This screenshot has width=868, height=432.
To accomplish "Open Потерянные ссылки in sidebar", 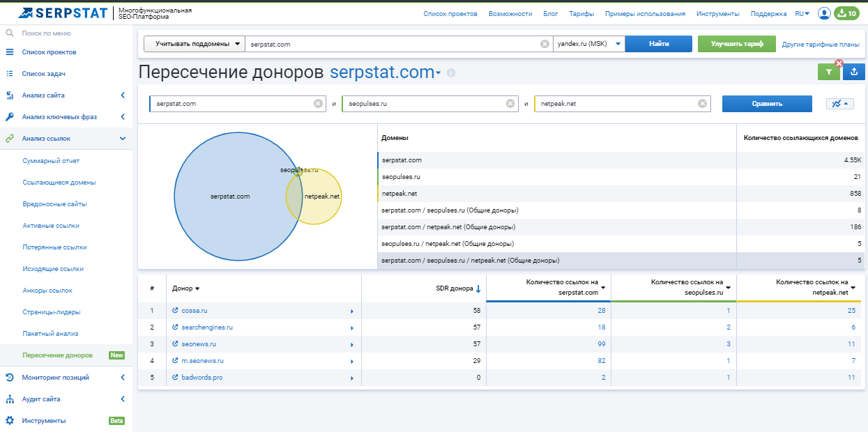I will pos(54,247).
